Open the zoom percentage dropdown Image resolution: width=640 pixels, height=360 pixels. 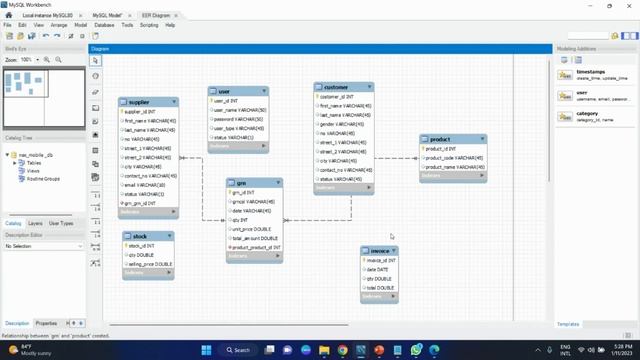(38, 60)
